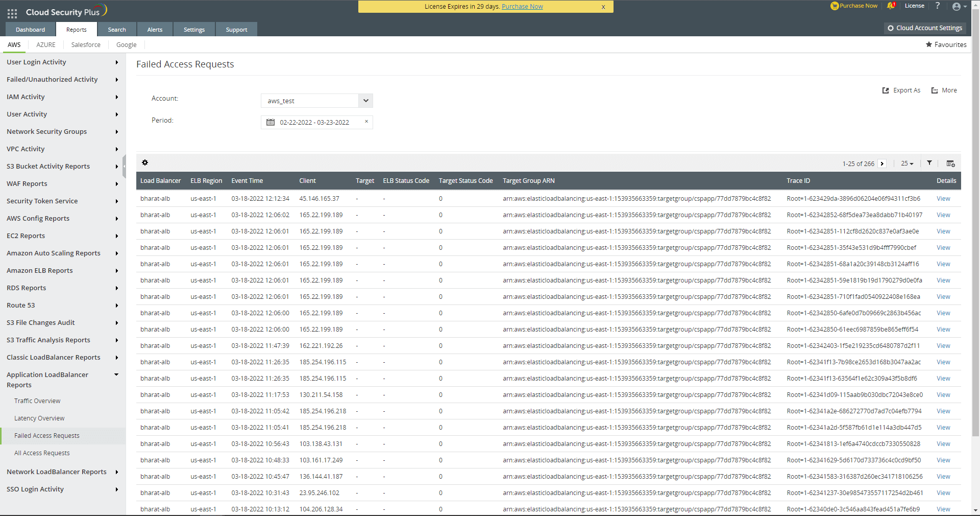Image resolution: width=980 pixels, height=516 pixels.
Task: Open EC2 Reports menu item
Action: tap(63, 236)
